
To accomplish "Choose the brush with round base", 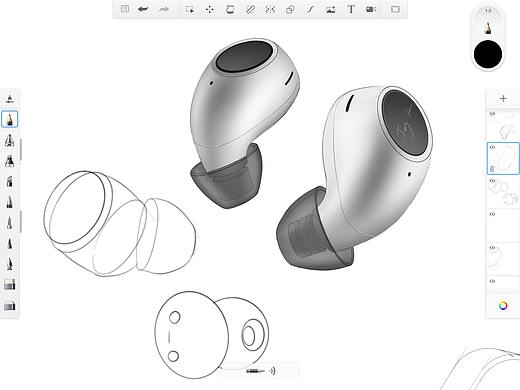I will point(10,264).
